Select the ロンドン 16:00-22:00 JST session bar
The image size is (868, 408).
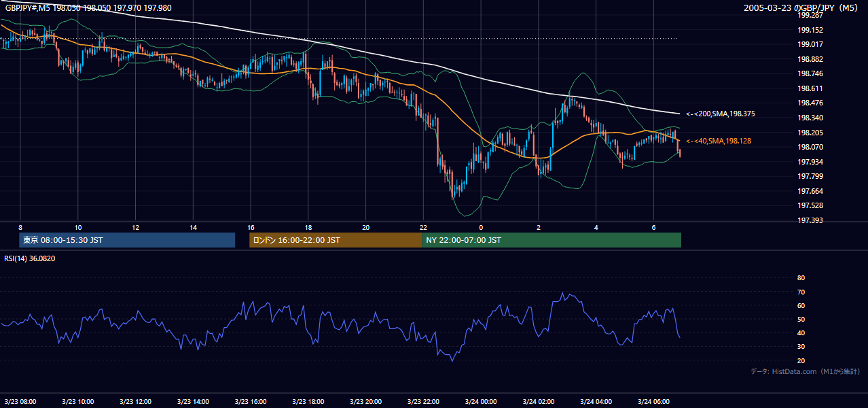point(336,240)
